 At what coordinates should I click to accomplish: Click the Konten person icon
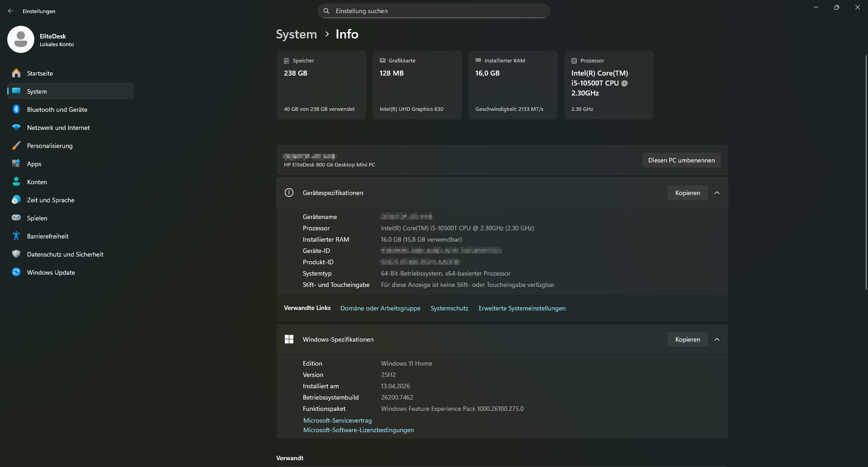pos(16,181)
